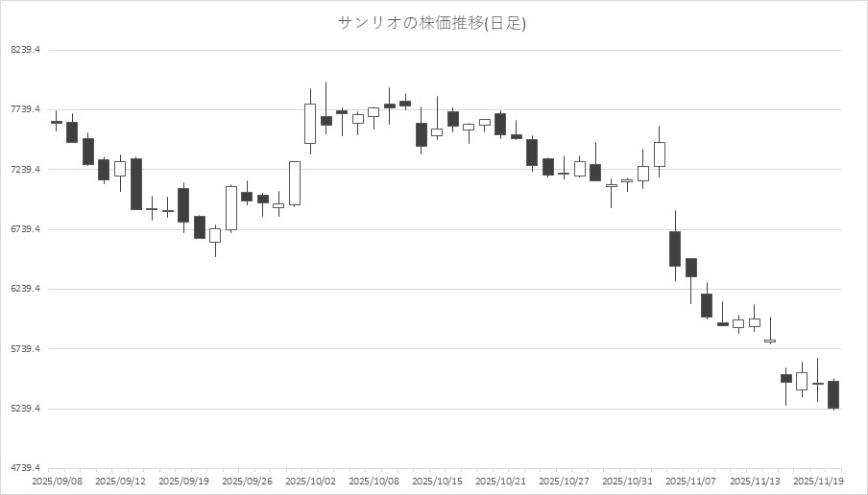Select the 4739.4 bottom axis label

(26, 469)
